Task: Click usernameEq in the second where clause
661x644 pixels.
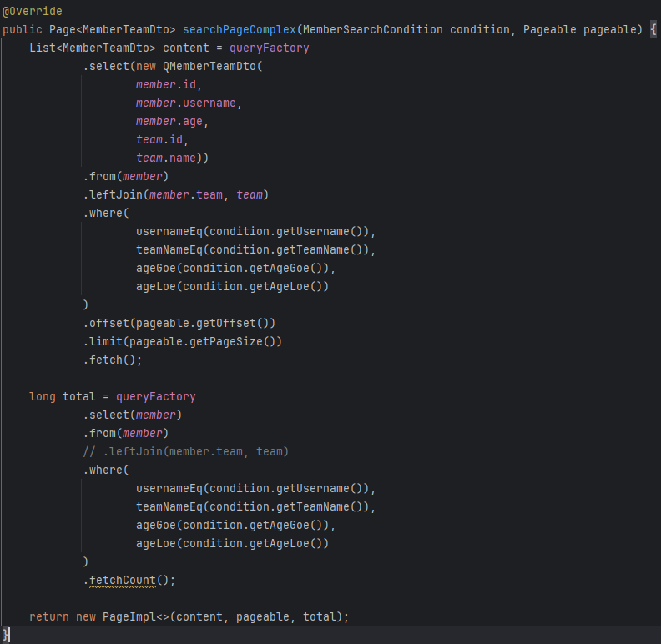Action: [x=169, y=489]
